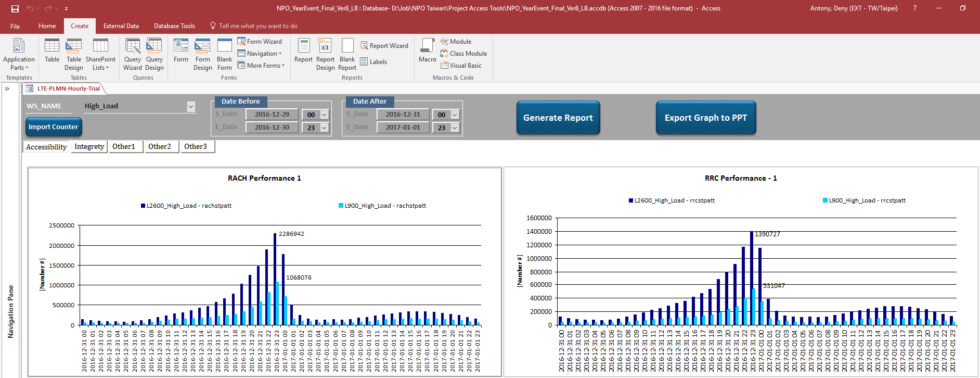Click Export Graph to PPT button
The width and height of the screenshot is (980, 378).
point(705,118)
